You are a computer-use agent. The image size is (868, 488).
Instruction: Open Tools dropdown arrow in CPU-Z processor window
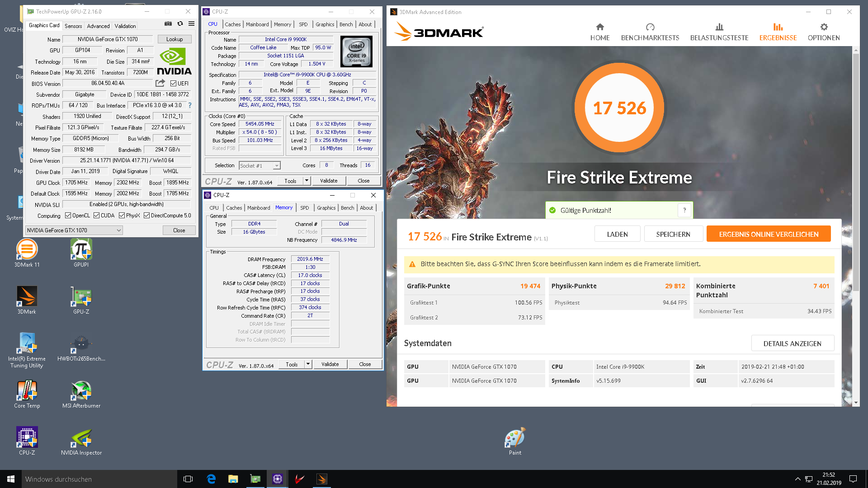307,181
